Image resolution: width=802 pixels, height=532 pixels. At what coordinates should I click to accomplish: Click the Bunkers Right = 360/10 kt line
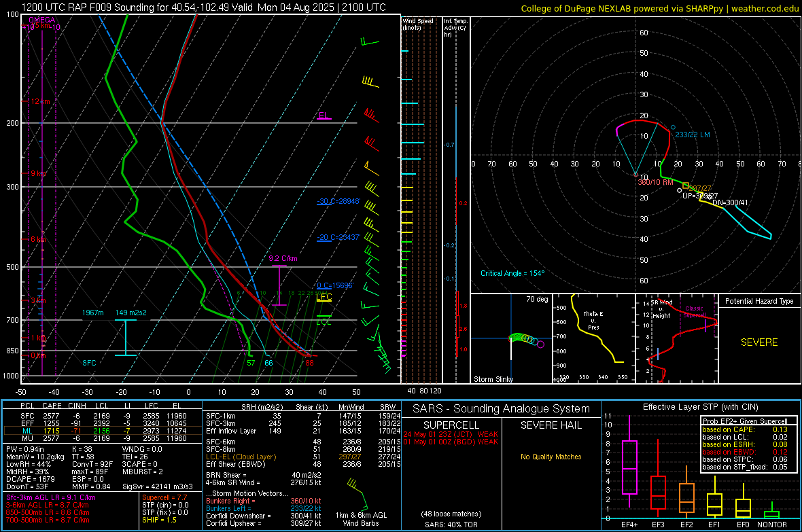(x=264, y=501)
